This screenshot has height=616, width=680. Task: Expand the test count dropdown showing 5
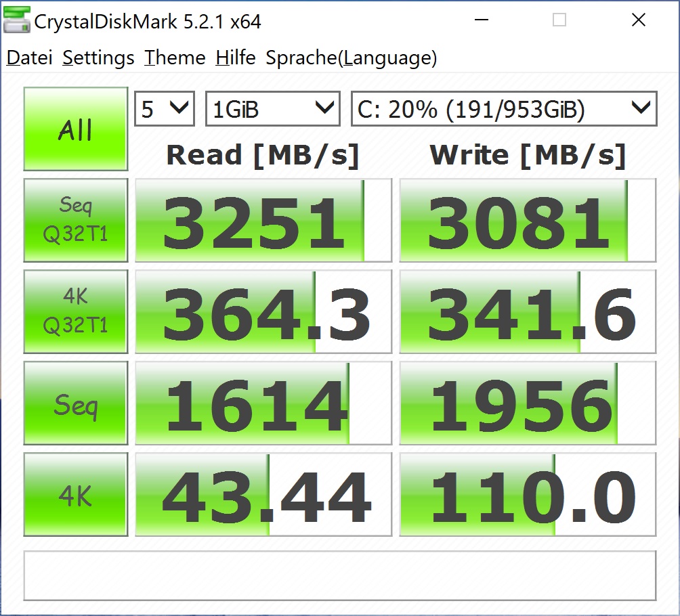point(165,109)
